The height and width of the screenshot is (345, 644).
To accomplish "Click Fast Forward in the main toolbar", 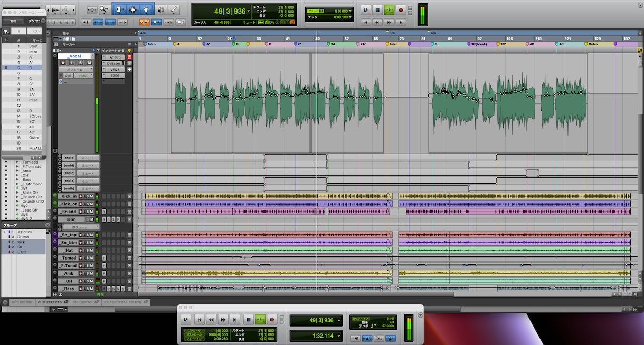I will tap(389, 22).
